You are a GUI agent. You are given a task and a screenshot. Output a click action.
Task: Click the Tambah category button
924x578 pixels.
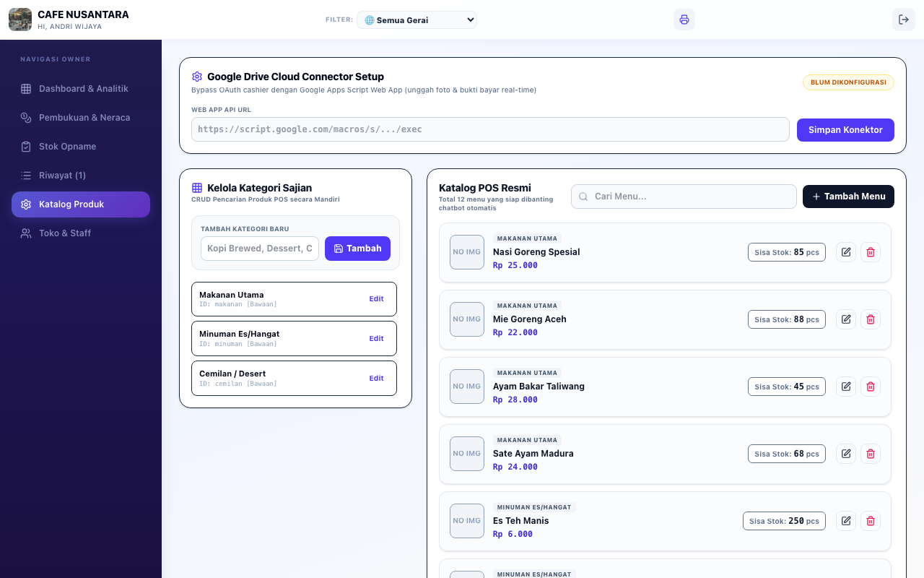tap(357, 249)
